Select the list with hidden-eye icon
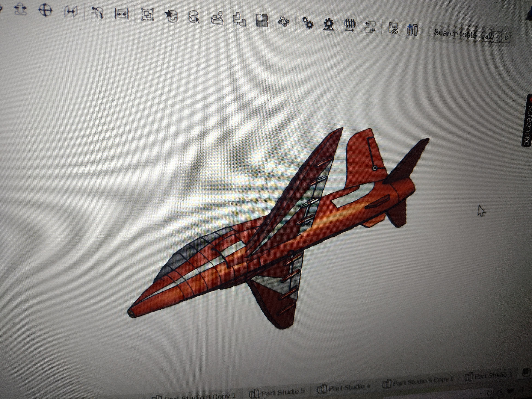The width and height of the screenshot is (532, 399). [393, 29]
